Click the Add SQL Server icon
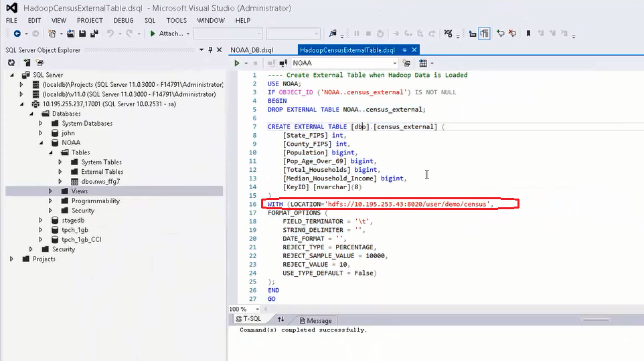The image size is (644, 361). [27, 63]
